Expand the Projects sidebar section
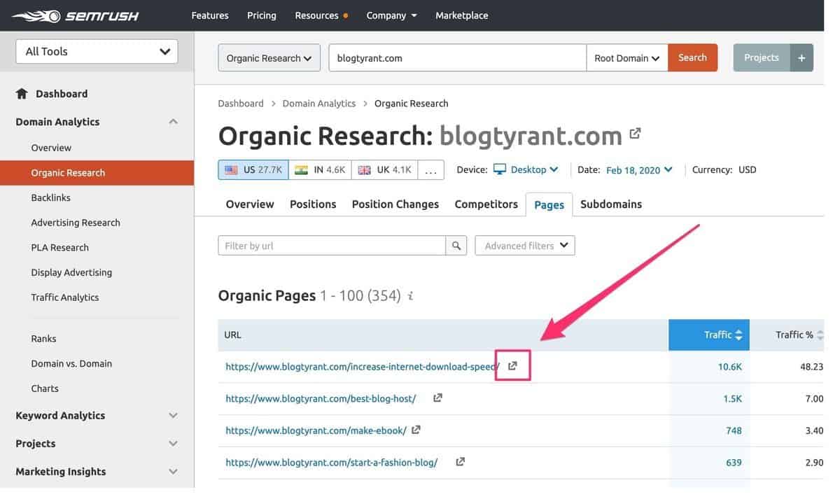 [174, 444]
